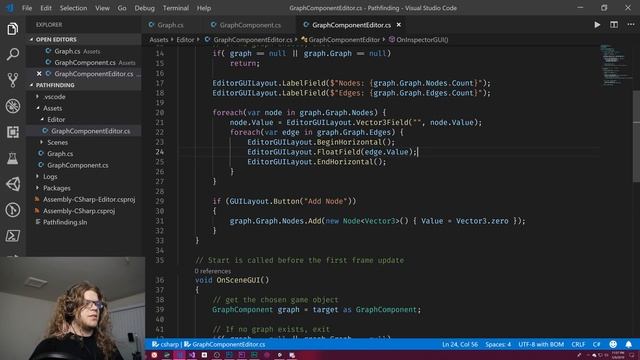Collapse the OPEN EDITORS section
Viewport: 640px width, 360px height.
pyautogui.click(x=31, y=40)
